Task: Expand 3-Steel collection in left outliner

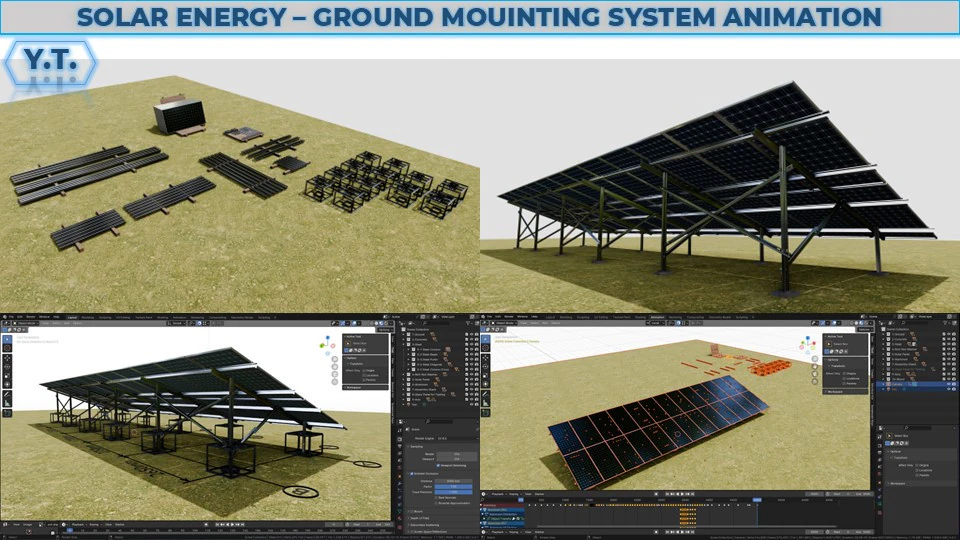Action: click(403, 345)
